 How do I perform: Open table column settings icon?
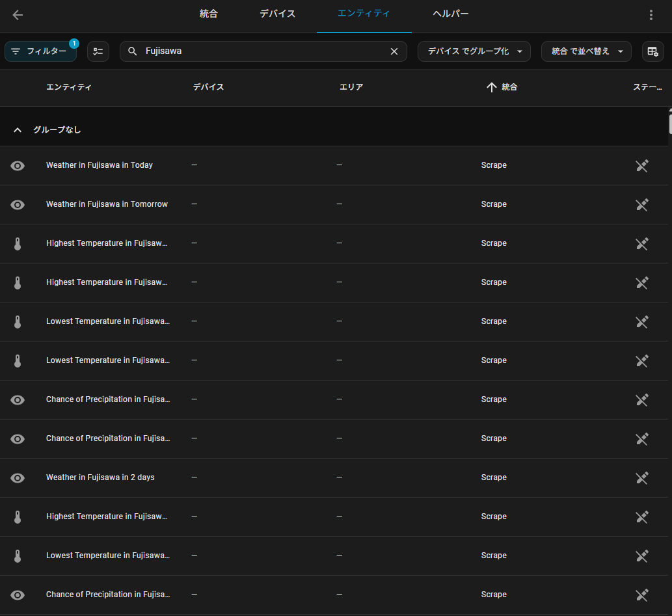652,51
